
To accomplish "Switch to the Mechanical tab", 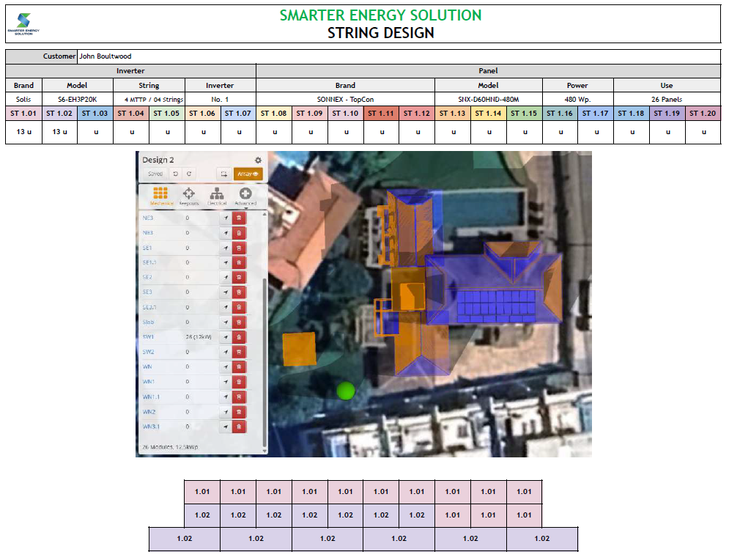I will point(161,196).
